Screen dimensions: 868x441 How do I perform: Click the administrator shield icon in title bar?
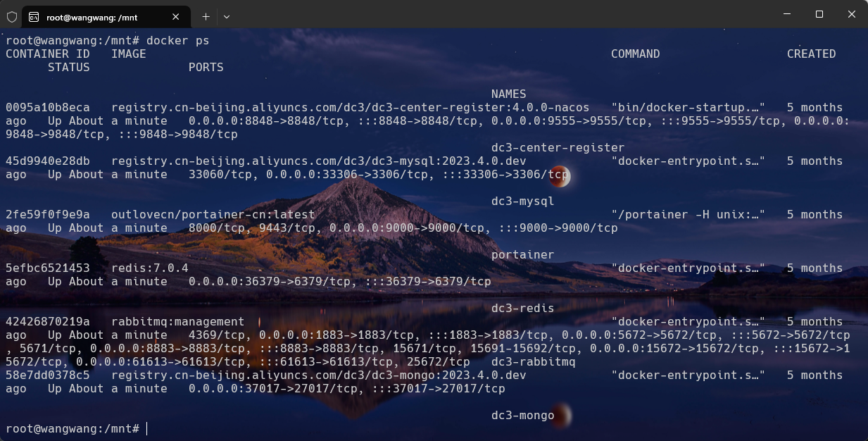[12, 16]
